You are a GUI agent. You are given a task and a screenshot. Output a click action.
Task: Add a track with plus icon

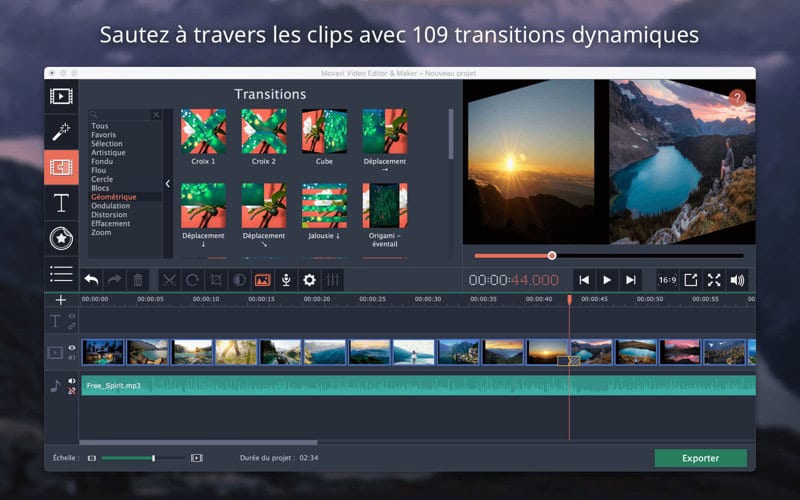[x=61, y=299]
